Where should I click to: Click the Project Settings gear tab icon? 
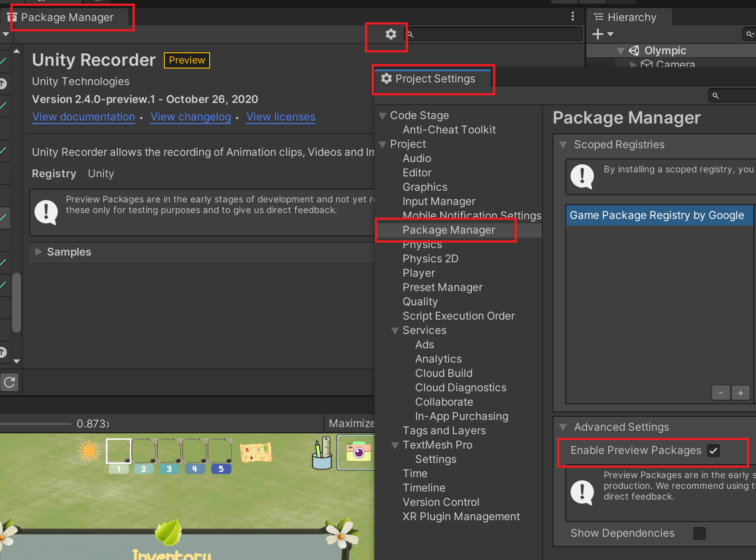click(386, 79)
